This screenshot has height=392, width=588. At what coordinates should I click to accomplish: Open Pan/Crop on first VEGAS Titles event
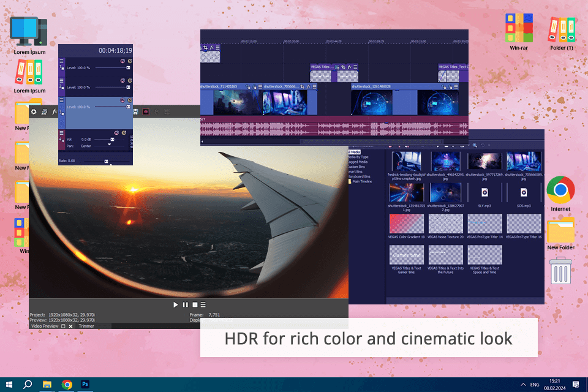tap(343, 67)
